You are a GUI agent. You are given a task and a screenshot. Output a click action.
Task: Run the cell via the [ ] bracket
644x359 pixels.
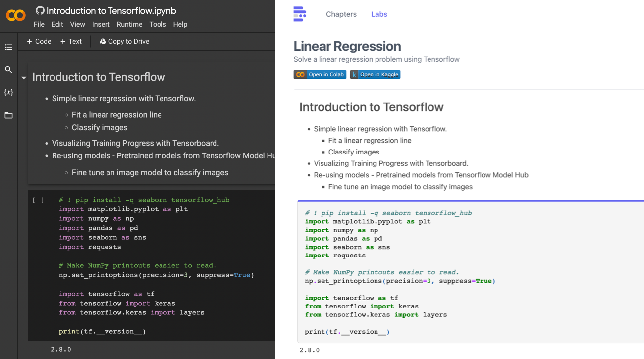38,200
